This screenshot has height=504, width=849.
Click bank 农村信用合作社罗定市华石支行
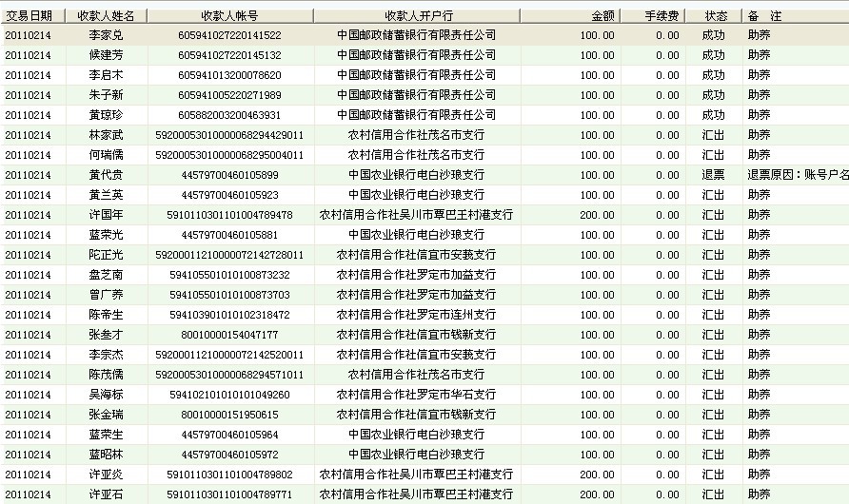point(416,395)
